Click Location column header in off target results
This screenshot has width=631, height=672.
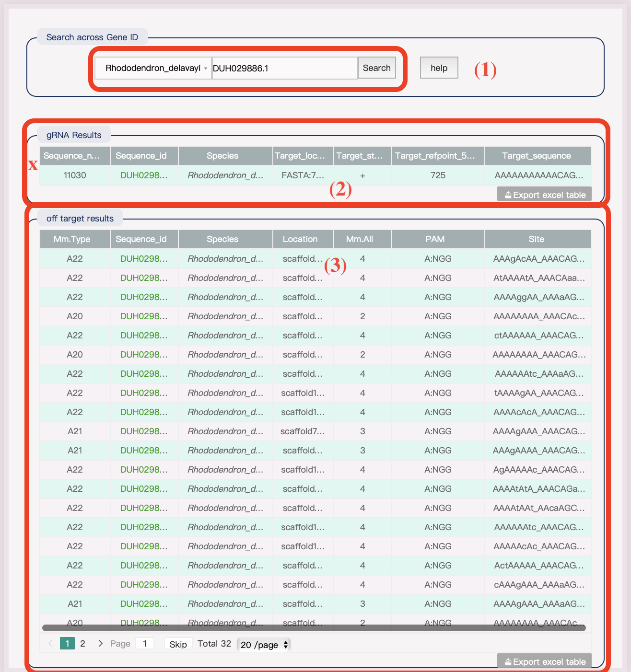pos(303,239)
